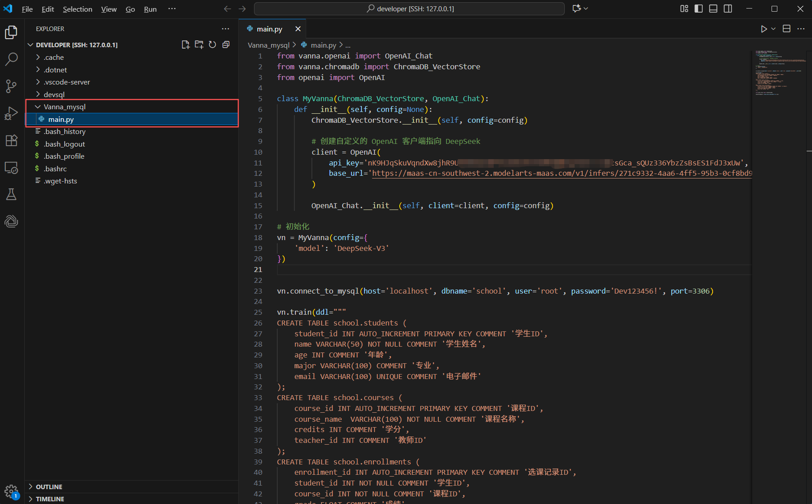Click Vanna_mysql in the breadcrumb
This screenshot has width=812, height=504.
[x=268, y=45]
